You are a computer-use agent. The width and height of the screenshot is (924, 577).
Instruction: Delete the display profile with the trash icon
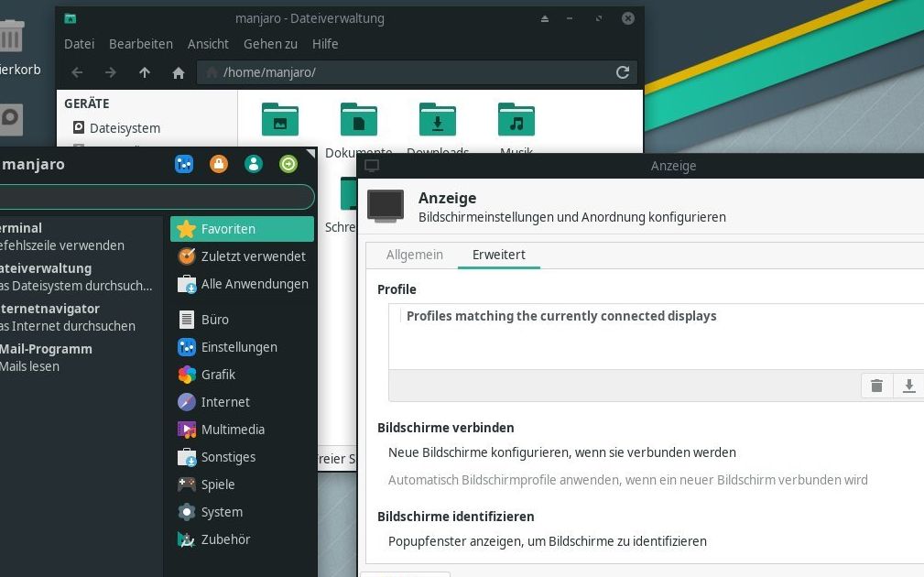click(876, 386)
